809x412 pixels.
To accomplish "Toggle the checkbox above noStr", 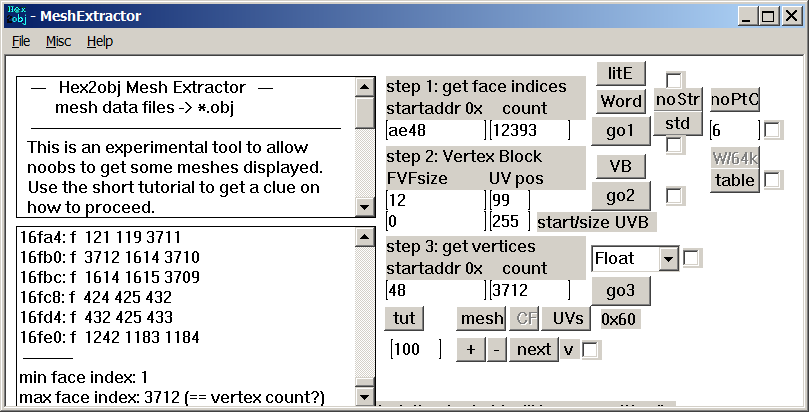I will point(675,79).
